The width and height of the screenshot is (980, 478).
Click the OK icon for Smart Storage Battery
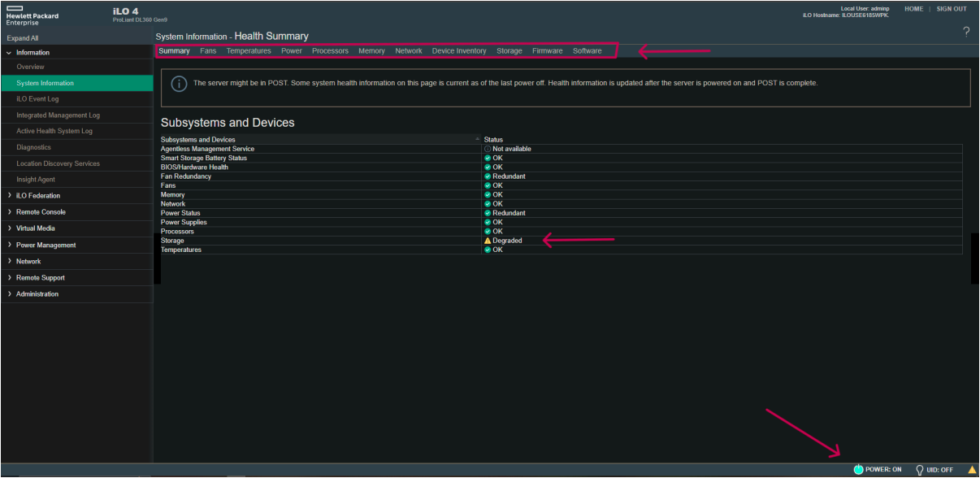point(488,158)
